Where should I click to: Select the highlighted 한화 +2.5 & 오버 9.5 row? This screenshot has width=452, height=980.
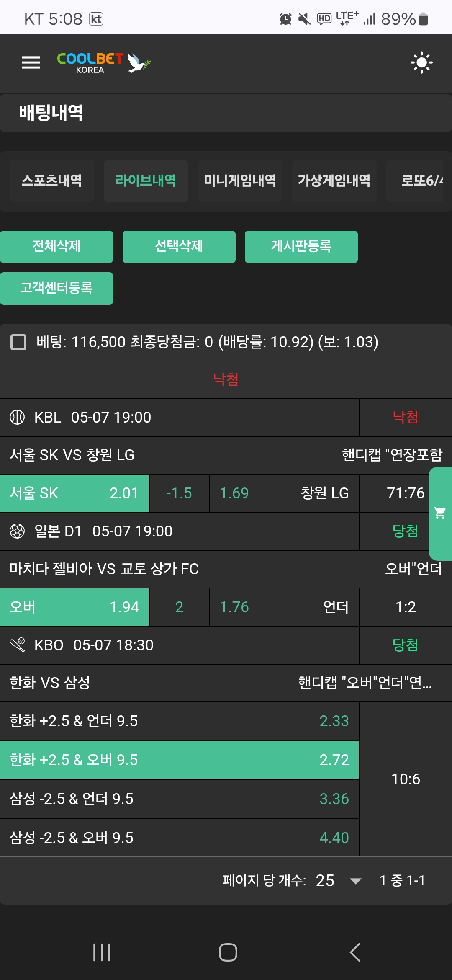[179, 760]
